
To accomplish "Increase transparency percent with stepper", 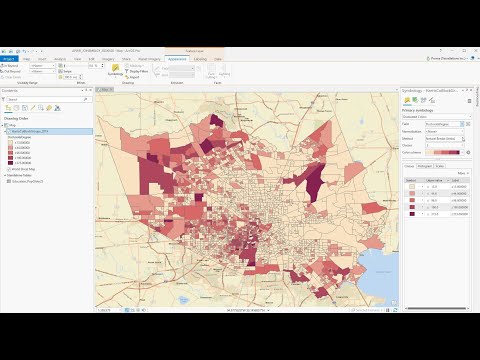I will [102, 64].
